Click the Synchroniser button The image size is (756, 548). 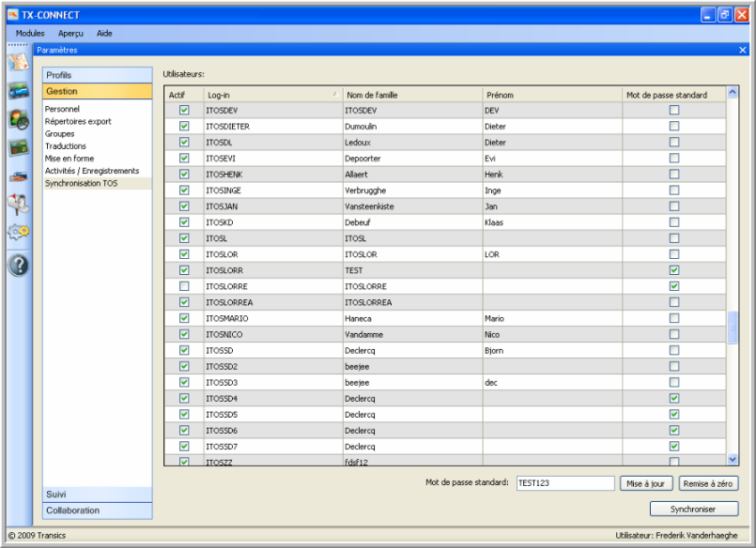coord(693,509)
